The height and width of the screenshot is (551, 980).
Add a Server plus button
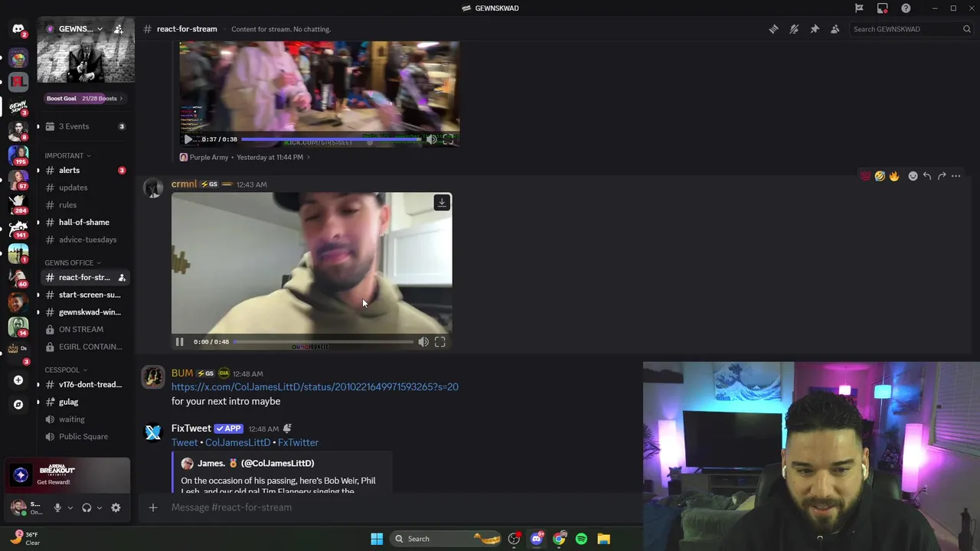(x=18, y=380)
